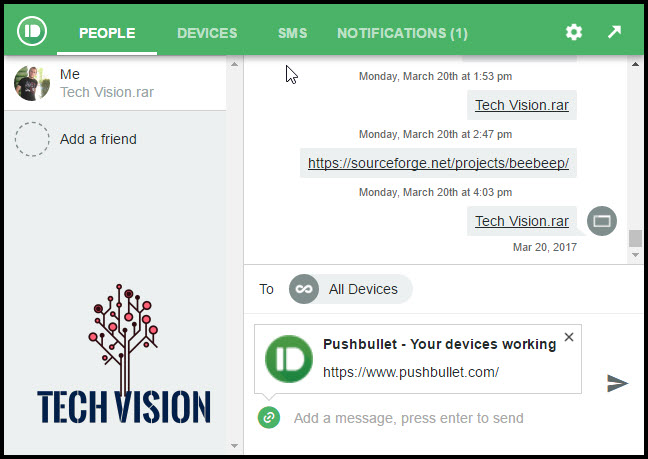
Task: Open the settings gear icon
Action: pyautogui.click(x=574, y=32)
